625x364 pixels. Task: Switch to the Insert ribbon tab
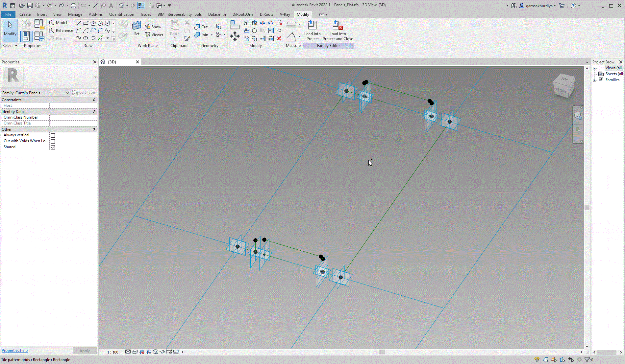click(42, 14)
